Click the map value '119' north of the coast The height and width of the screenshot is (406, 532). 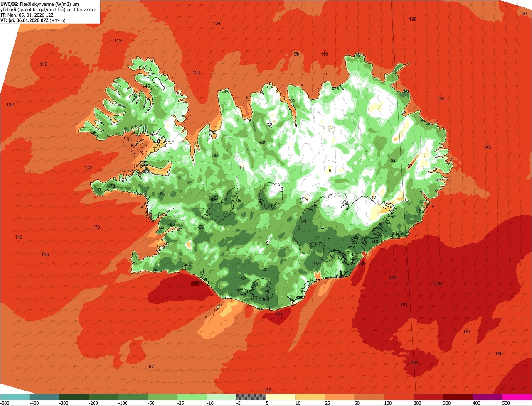pos(324,54)
